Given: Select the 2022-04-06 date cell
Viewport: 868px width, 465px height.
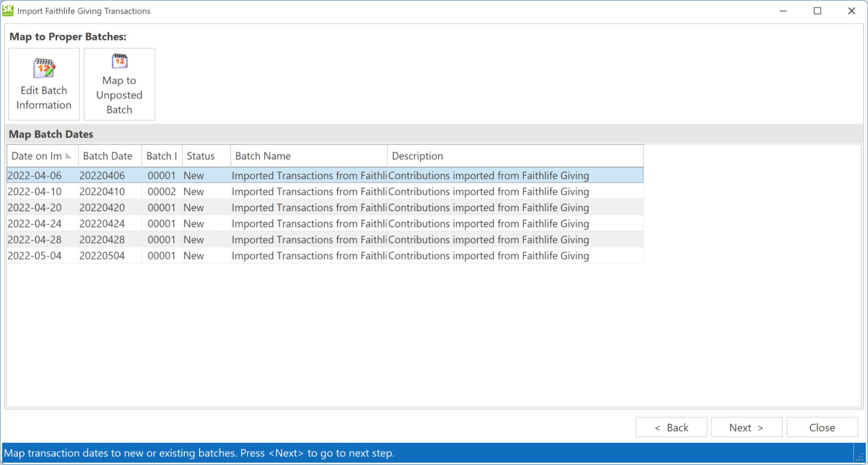Looking at the screenshot, I should pos(43,176).
